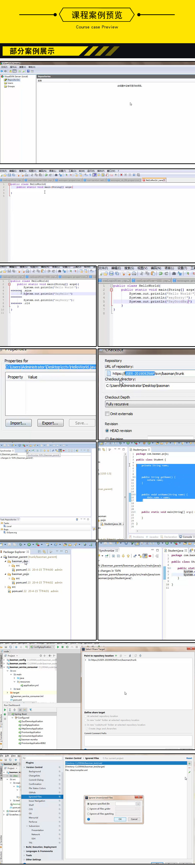Open Student.java editor tab with package line
This screenshot has height=868, width=195.
(x=140, y=449)
